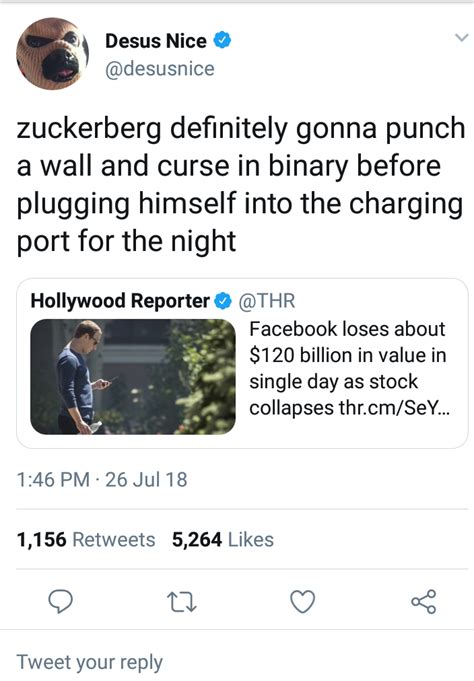The image size is (474, 681).
Task: Tap the reply speech bubble icon
Action: pos(60,601)
